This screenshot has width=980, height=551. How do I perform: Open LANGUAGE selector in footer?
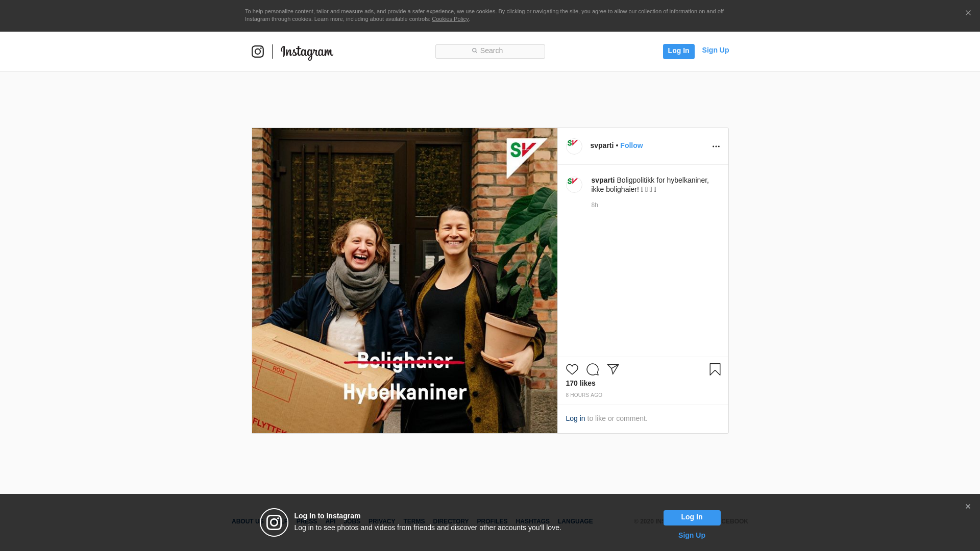tap(575, 521)
